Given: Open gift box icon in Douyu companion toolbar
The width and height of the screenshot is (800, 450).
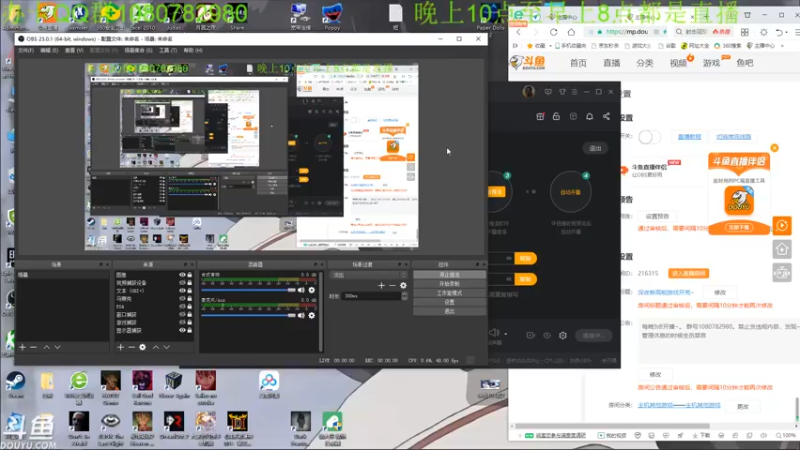Looking at the screenshot, I should point(540,116).
